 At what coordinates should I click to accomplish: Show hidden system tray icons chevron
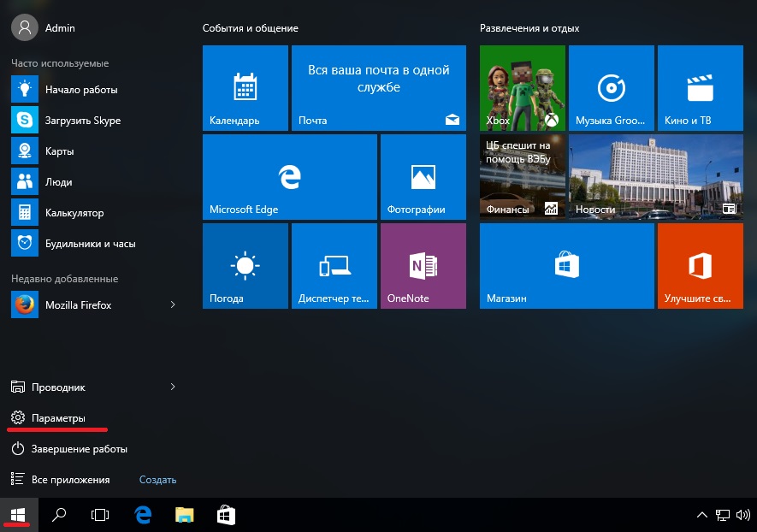click(701, 515)
